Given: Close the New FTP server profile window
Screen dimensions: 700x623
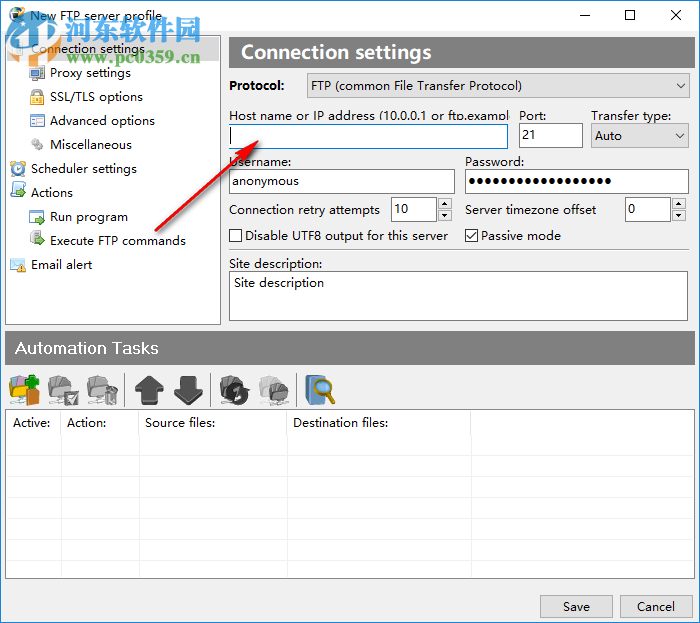Looking at the screenshot, I should [676, 15].
